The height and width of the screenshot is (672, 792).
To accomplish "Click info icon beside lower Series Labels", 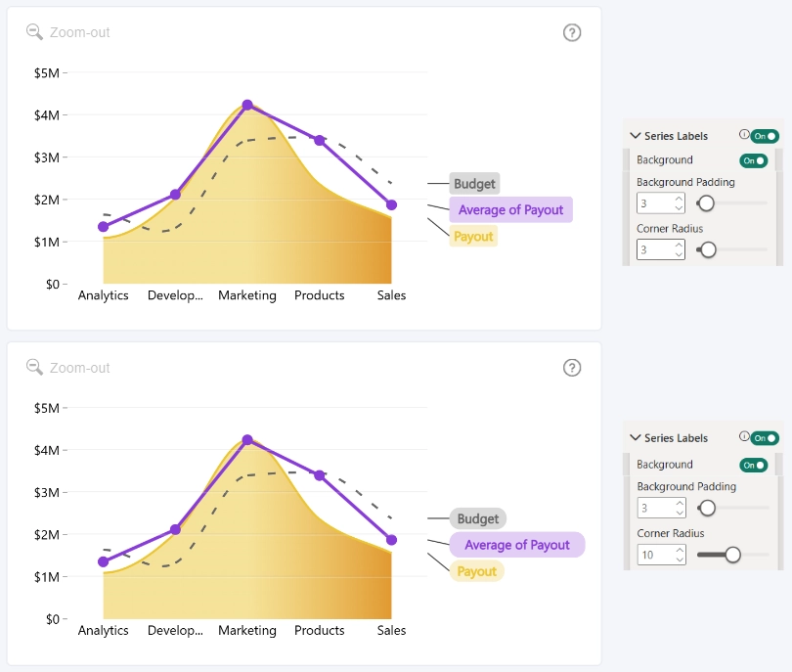I will (743, 436).
